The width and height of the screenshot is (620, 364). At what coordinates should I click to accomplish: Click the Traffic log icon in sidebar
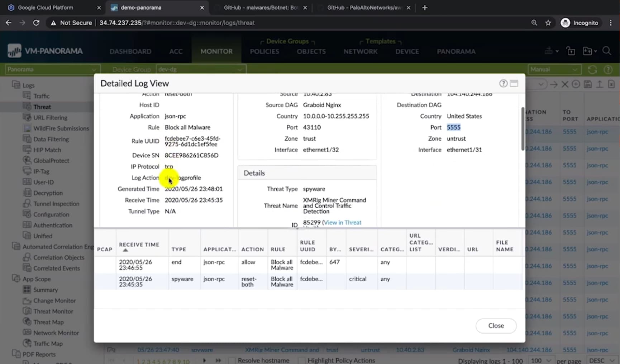[27, 96]
